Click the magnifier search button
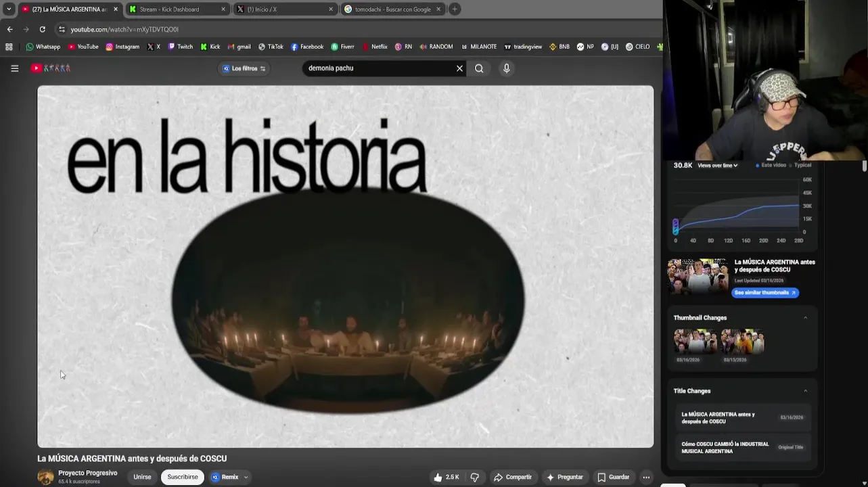The image size is (868, 487). pos(479,68)
